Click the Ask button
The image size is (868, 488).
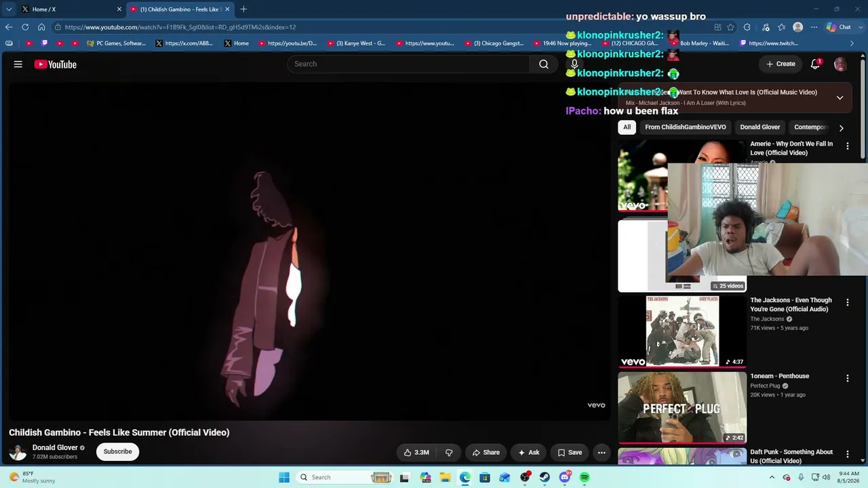[529, 452]
